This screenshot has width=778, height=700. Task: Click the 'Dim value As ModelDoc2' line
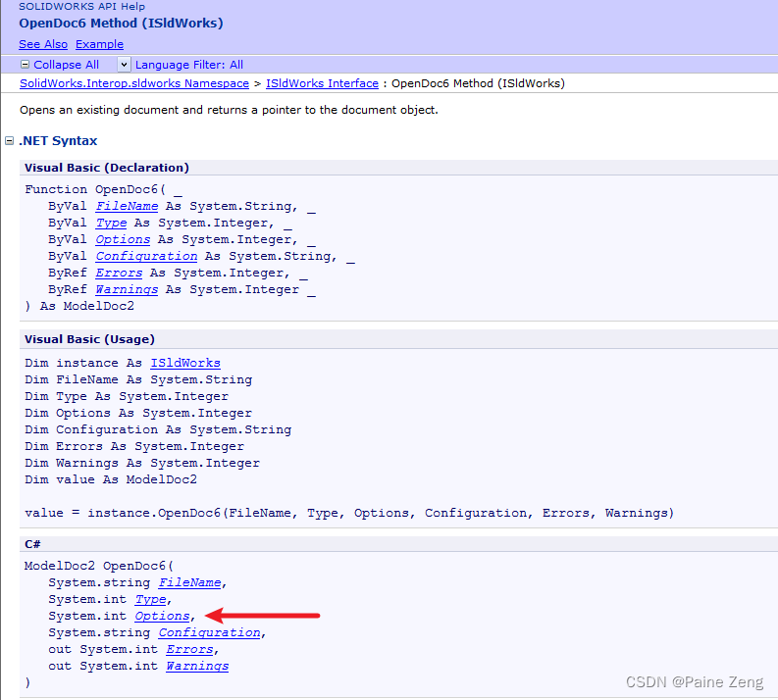click(x=111, y=479)
